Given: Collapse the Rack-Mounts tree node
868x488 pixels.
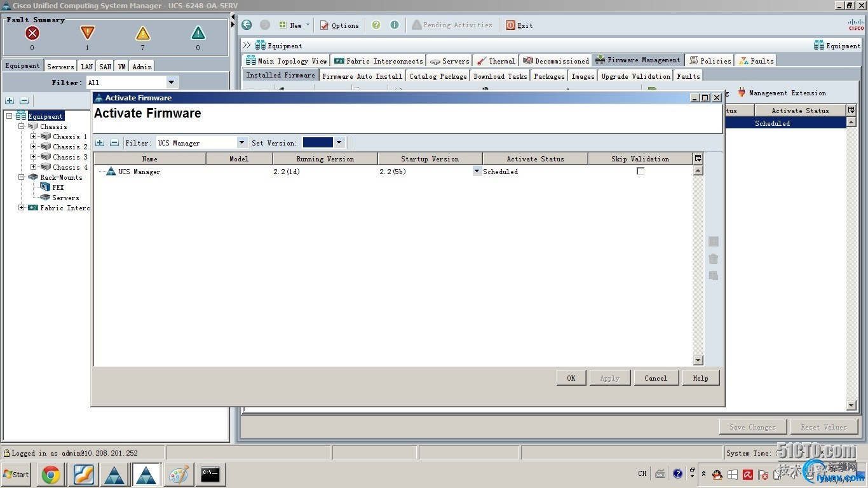Looking at the screenshot, I should (21, 177).
